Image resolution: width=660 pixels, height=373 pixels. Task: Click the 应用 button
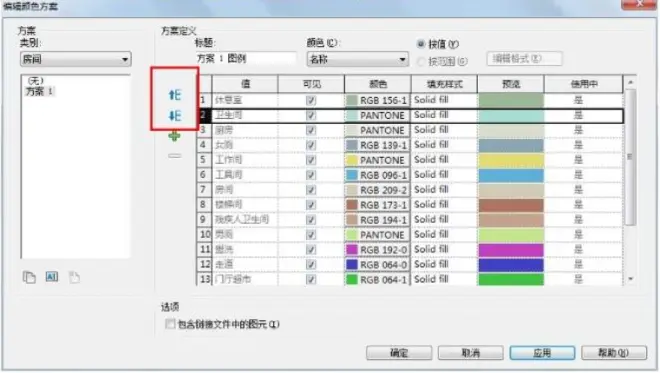[542, 353]
